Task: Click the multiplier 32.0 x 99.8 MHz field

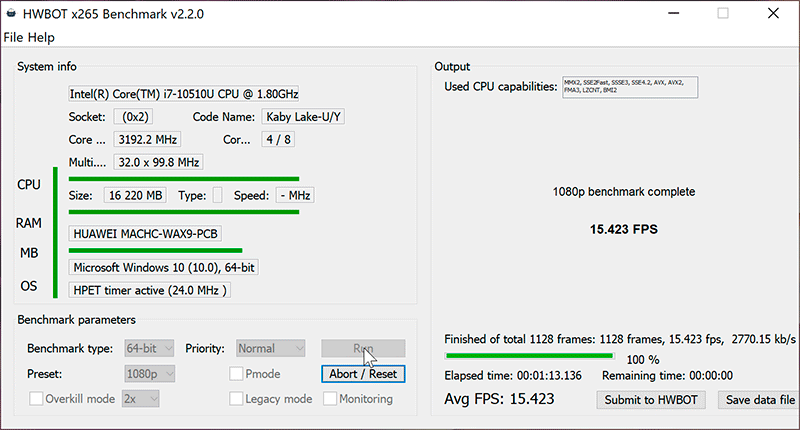Action: pos(158,162)
